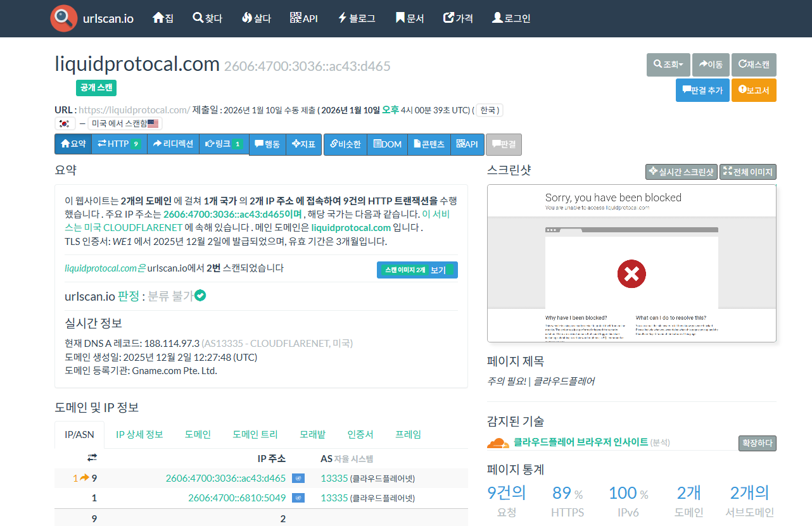Switch to the 모래밭 tab
The height and width of the screenshot is (526, 812).
point(312,434)
